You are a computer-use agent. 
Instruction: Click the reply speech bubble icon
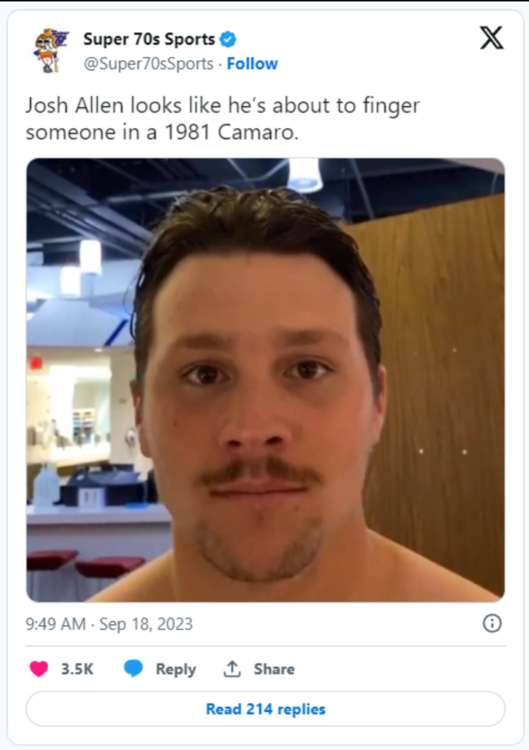[x=133, y=669]
